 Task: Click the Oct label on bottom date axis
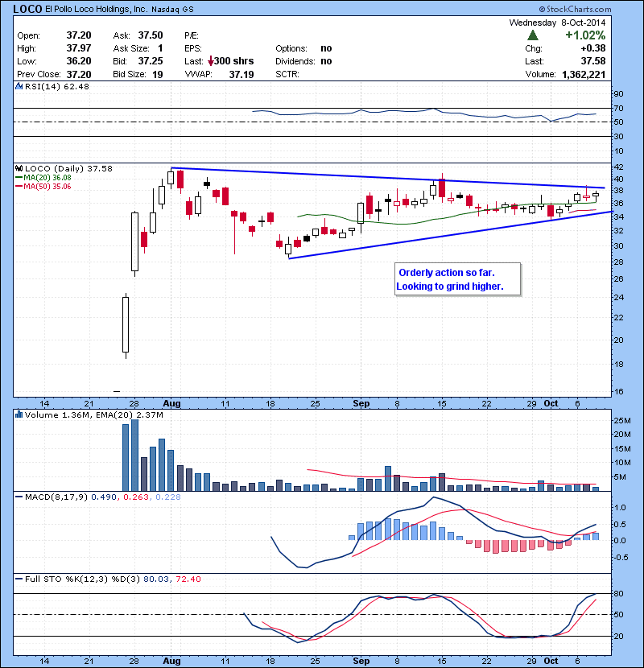click(551, 660)
